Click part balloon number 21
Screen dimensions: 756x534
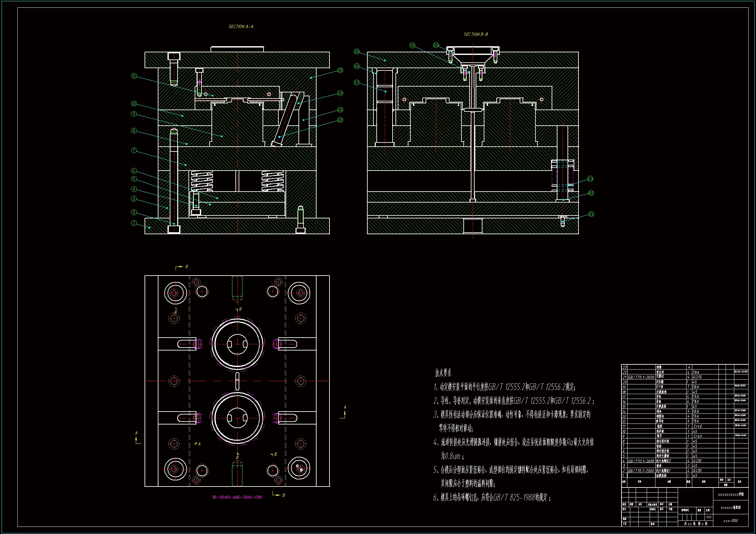(x=591, y=214)
